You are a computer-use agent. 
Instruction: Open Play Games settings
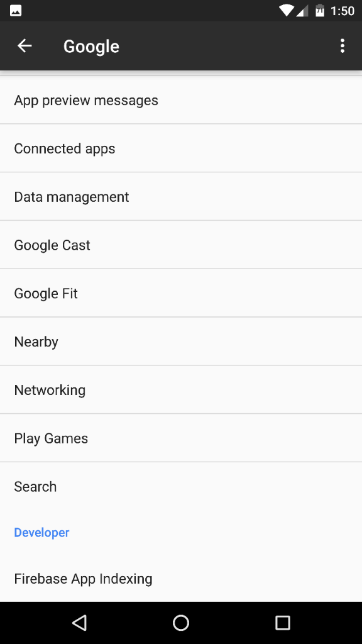click(181, 438)
